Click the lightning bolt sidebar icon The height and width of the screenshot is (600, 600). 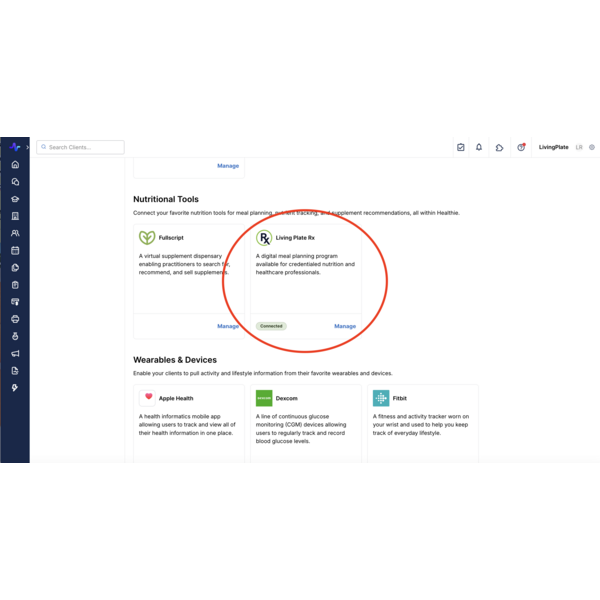click(x=15, y=387)
